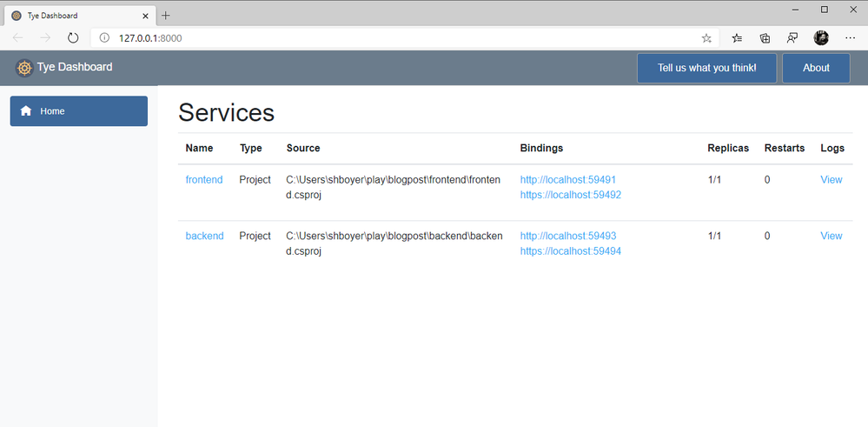Image resolution: width=868 pixels, height=427 pixels.
Task: Open the http://localhost:59493 binding
Action: 568,236
